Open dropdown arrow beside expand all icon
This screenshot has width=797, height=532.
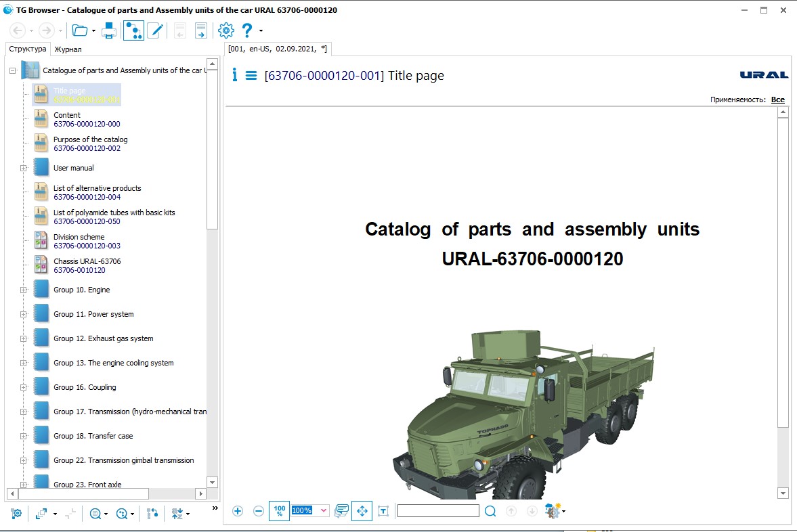click(x=55, y=514)
